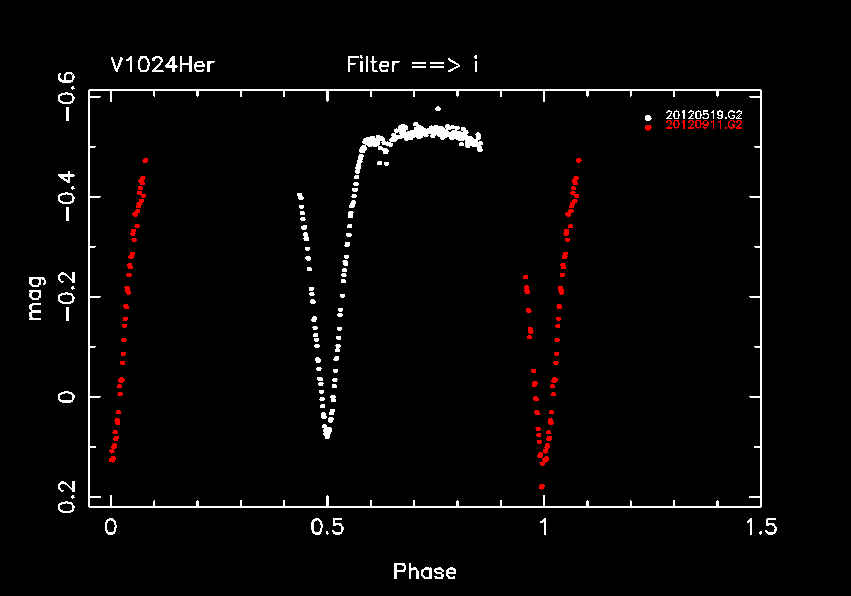Pick the topmost red point of the left curve
Screen dimensions: 851x596
click(146, 160)
